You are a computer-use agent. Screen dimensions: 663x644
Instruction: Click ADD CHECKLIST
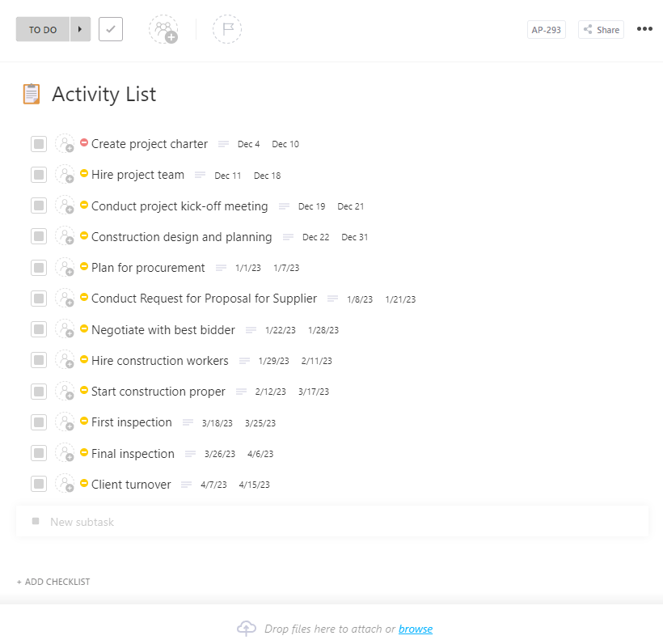[53, 582]
